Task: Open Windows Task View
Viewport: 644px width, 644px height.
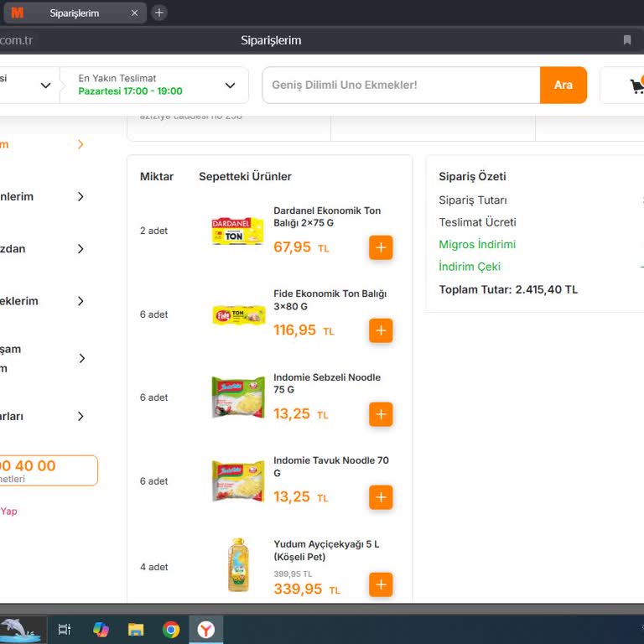Action: click(65, 629)
